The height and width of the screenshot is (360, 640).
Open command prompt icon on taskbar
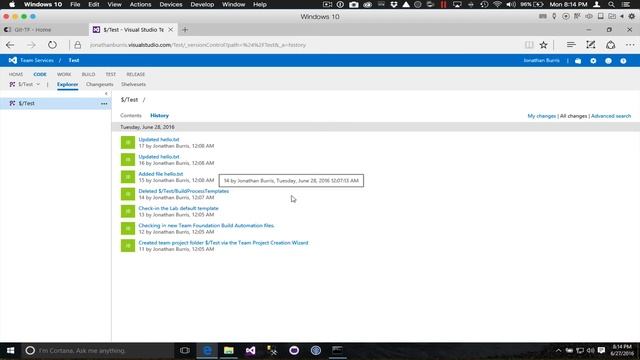[337, 350]
